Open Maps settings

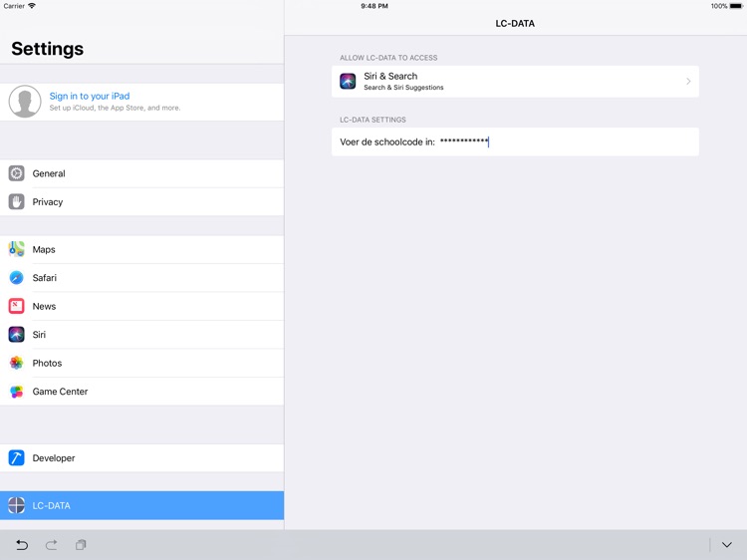142,249
